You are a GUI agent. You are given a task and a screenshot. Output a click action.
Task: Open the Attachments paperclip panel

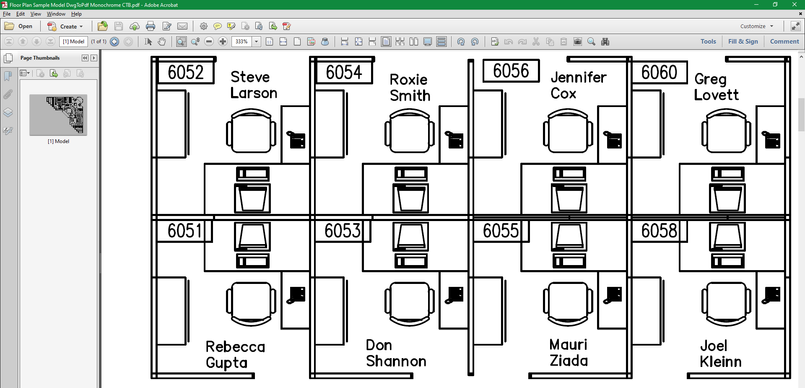8,94
